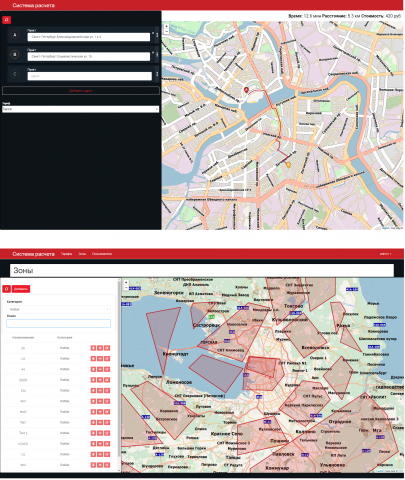
Task: Click the Категория column header
Action: (x=65, y=337)
